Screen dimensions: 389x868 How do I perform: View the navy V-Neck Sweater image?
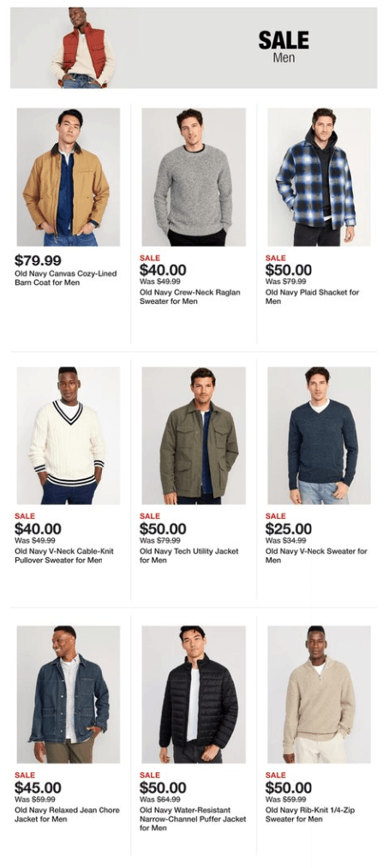click(320, 436)
